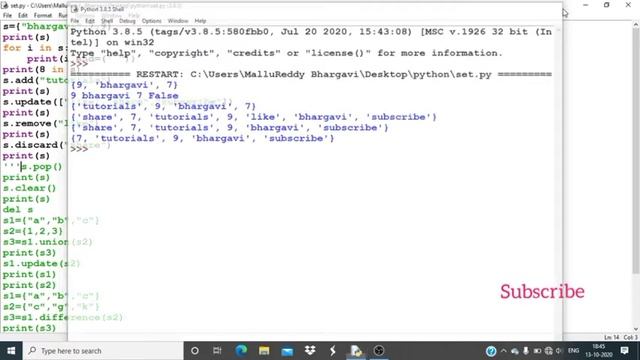The image size is (640, 360).
Task: Open File menu in Python Shell window
Action: pyautogui.click(x=75, y=21)
